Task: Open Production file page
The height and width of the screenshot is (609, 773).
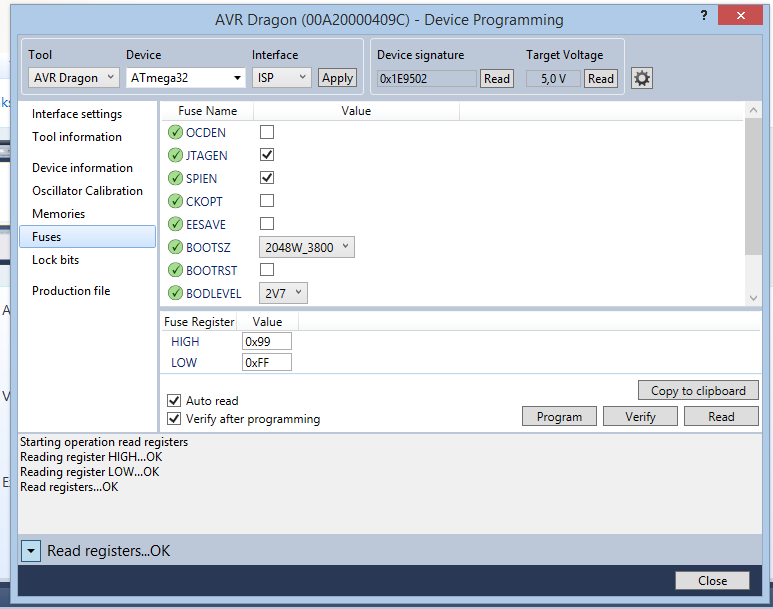Action: click(x=71, y=291)
